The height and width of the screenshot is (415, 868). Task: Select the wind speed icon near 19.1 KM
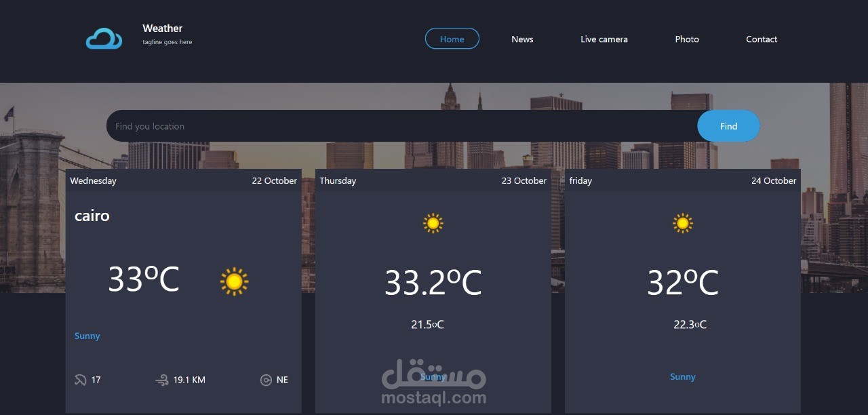(x=163, y=380)
